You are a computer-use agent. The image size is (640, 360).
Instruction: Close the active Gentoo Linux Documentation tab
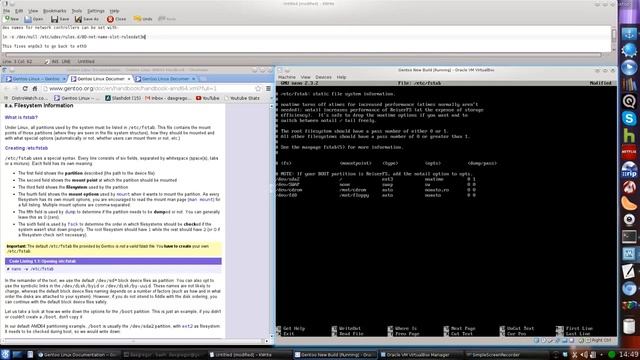129,79
